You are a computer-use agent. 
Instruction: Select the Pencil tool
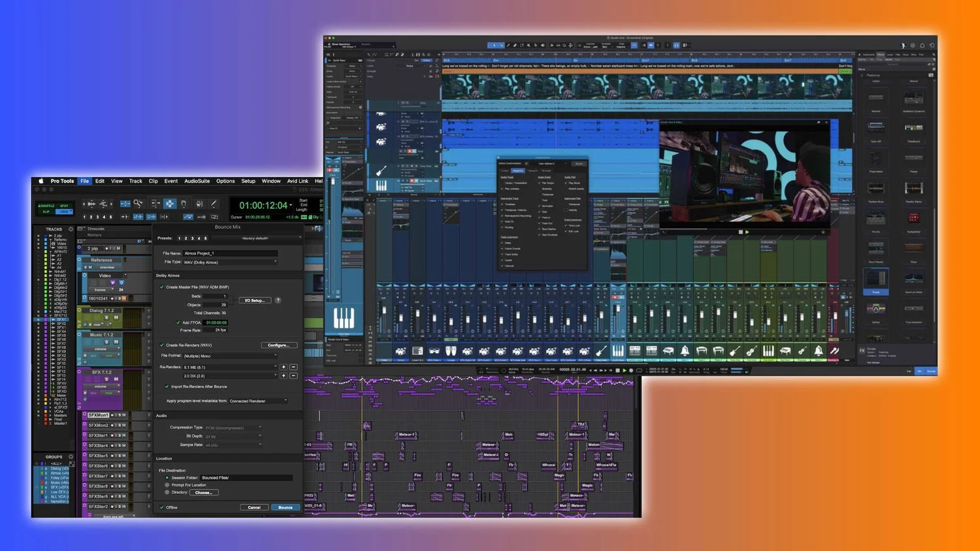(x=214, y=203)
